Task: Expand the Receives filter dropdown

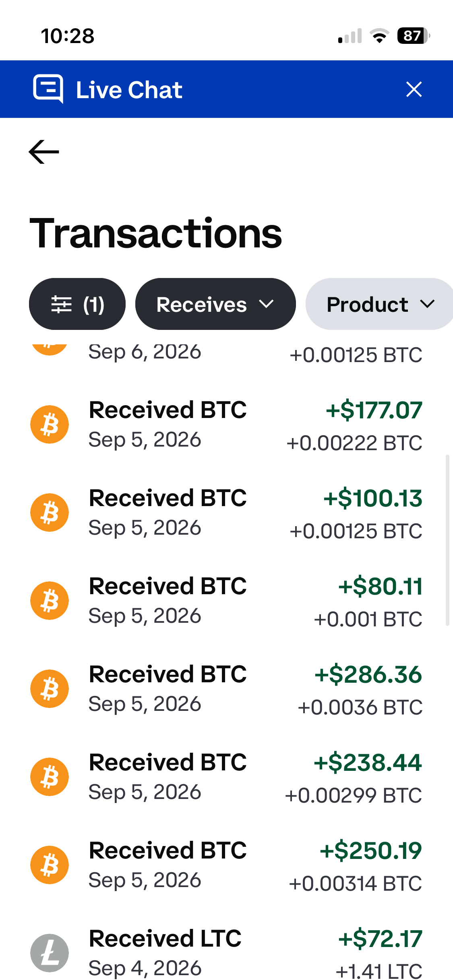Action: tap(215, 304)
